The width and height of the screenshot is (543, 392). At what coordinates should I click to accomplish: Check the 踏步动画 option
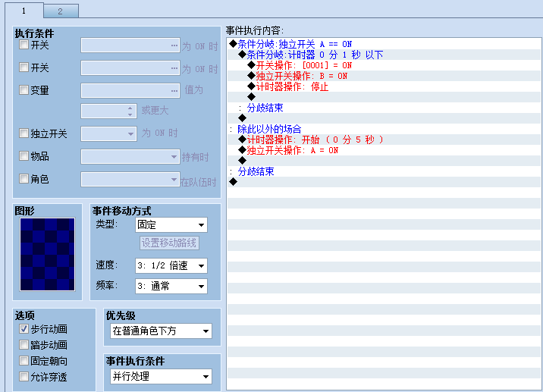pyautogui.click(x=24, y=345)
